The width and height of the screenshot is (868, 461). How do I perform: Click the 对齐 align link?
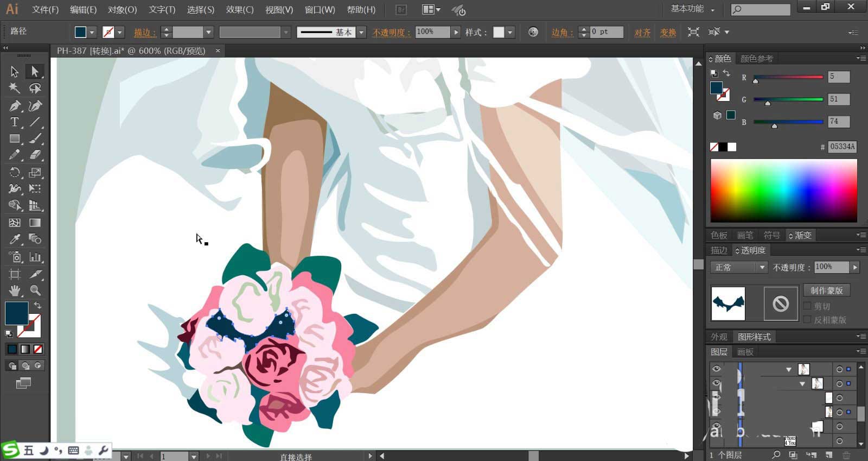[x=642, y=33]
